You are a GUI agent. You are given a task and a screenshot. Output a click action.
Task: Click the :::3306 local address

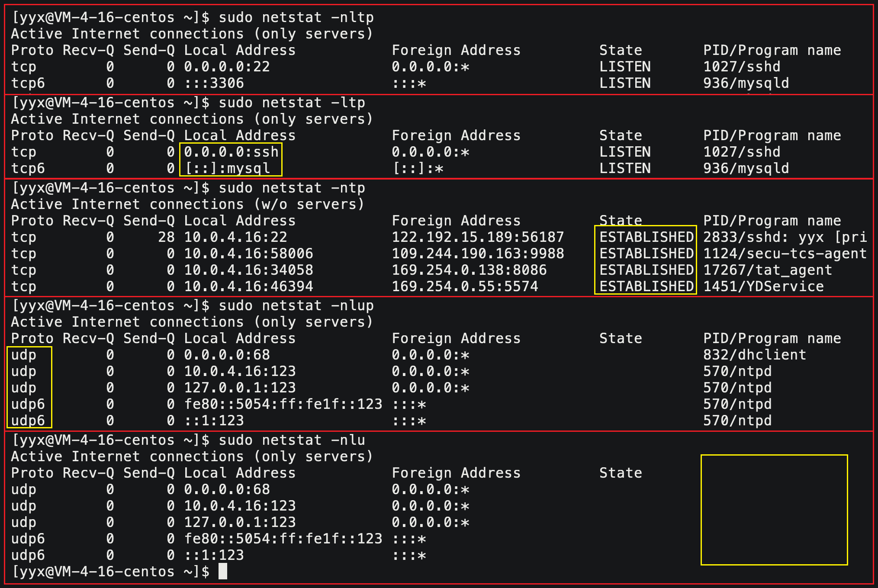214,83
